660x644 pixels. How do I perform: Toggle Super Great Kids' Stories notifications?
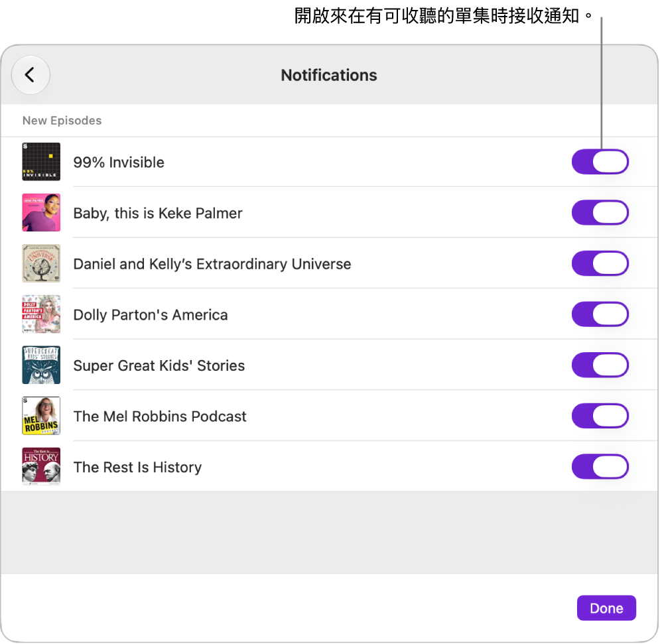tap(600, 365)
